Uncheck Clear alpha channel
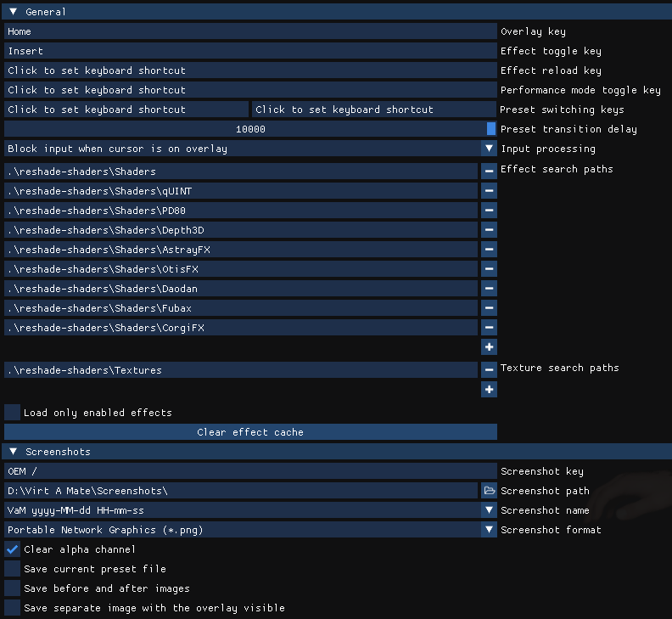The height and width of the screenshot is (619, 672). [13, 549]
